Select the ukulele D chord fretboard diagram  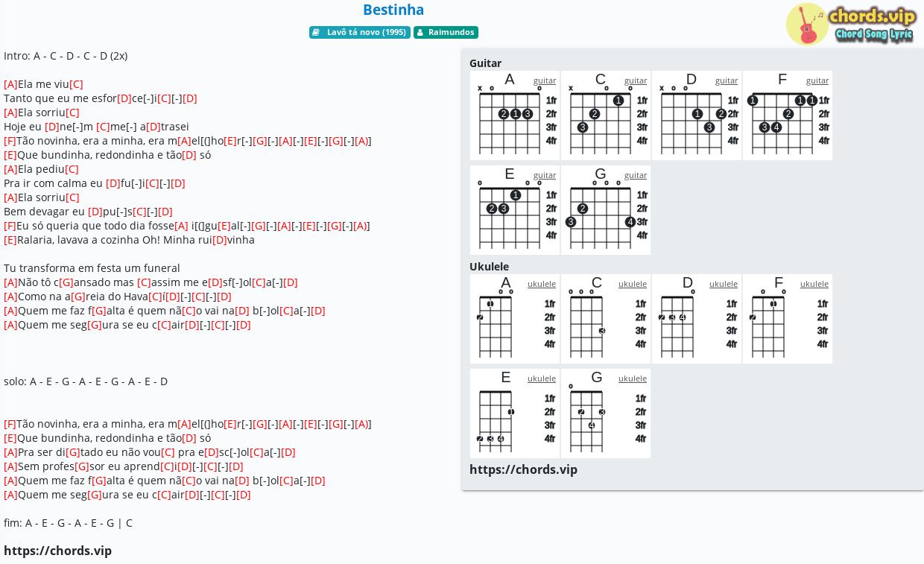pyautogui.click(x=697, y=319)
